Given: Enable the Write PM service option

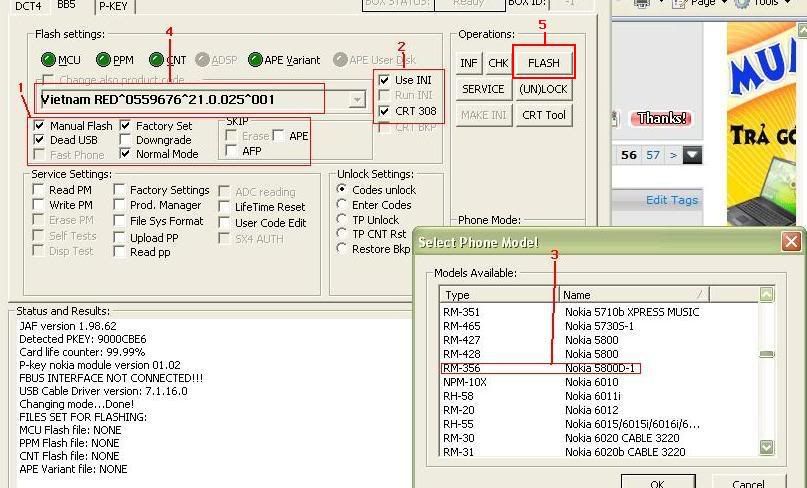Looking at the screenshot, I should (x=38, y=204).
